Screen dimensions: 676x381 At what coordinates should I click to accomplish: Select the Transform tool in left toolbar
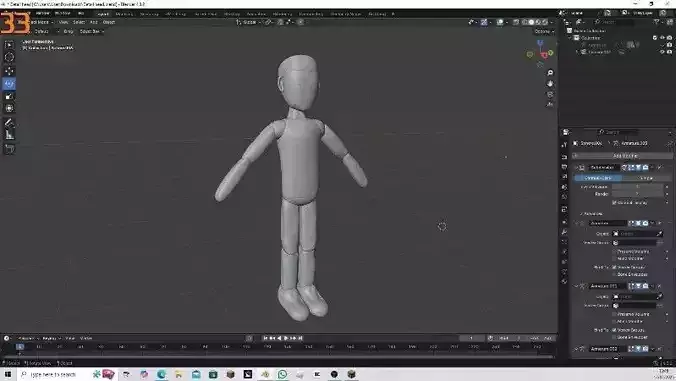click(x=9, y=108)
